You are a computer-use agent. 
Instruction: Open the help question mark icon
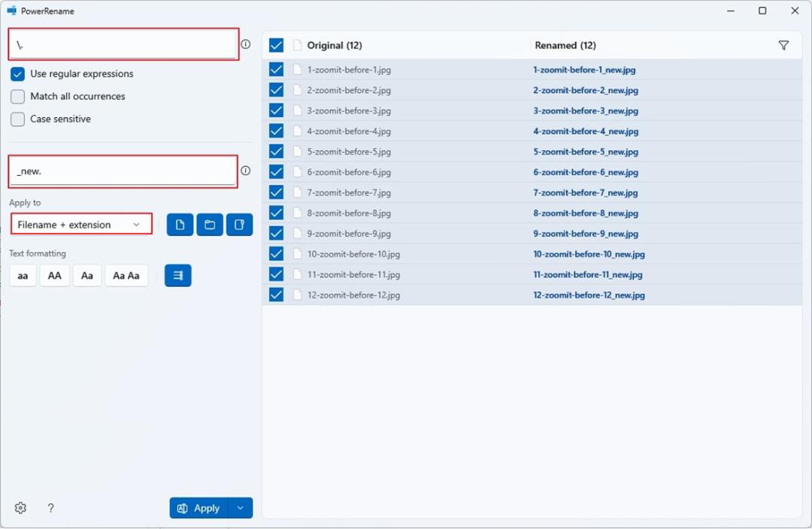click(50, 508)
